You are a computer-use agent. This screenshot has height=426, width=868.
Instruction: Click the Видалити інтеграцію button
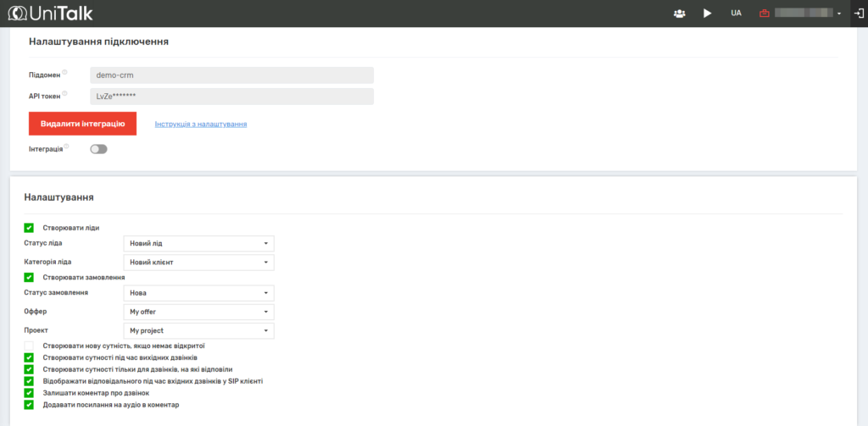point(82,124)
